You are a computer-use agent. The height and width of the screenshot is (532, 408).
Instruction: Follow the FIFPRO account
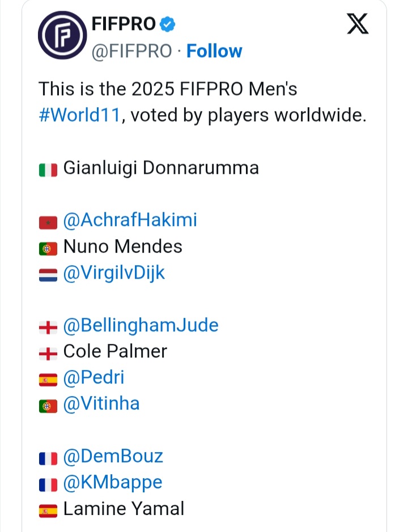[214, 51]
